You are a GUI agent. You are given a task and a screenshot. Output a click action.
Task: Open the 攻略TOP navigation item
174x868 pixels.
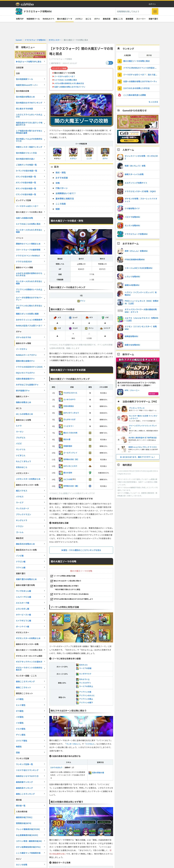click(20, 19)
